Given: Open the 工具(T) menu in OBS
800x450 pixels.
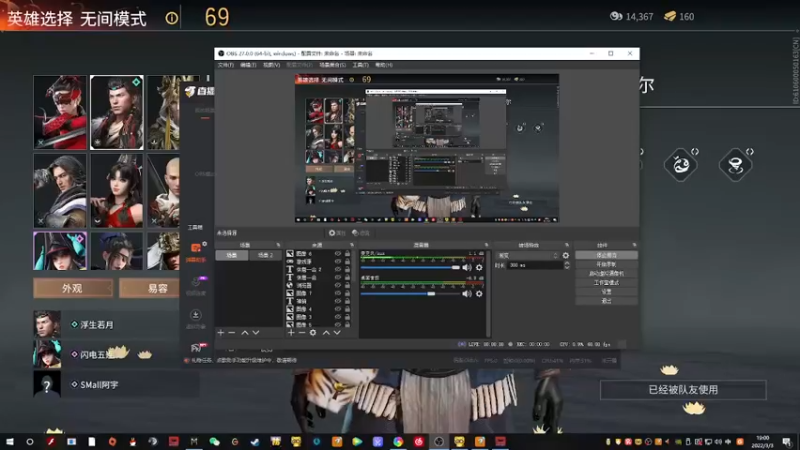Looking at the screenshot, I should click(360, 65).
